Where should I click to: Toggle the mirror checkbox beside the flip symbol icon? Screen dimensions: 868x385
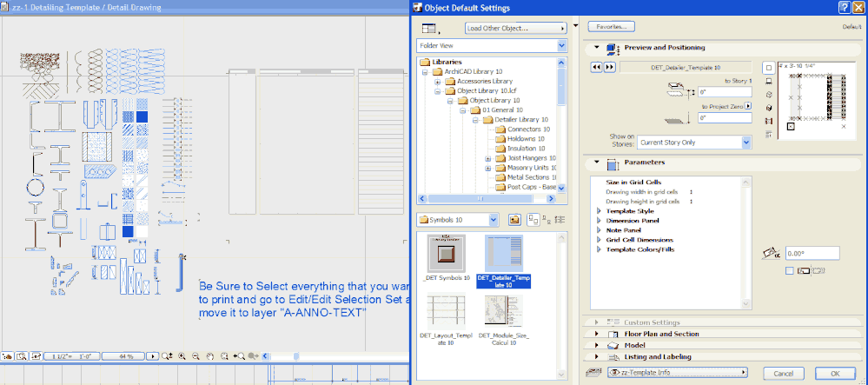(x=790, y=270)
